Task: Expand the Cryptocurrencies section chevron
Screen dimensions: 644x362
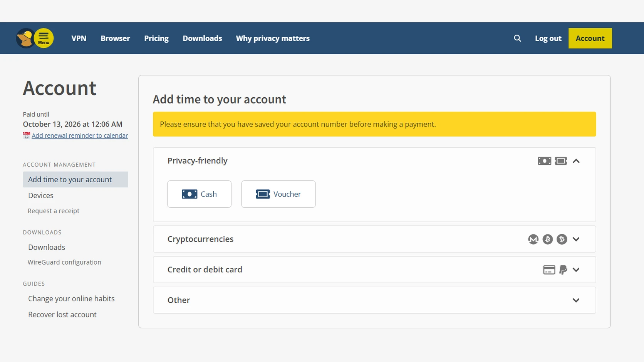Action: coord(576,239)
